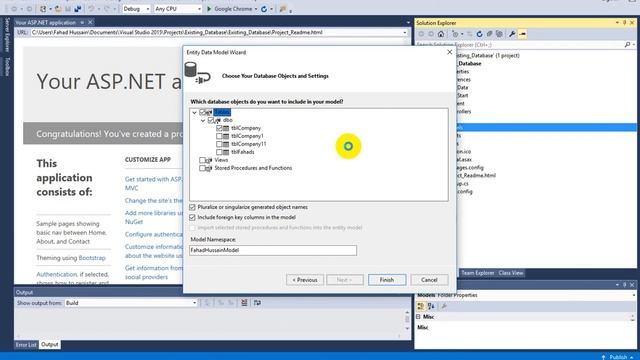Click Solution Explorer pending changes filter icon
Viewport: 640px width, 360px height.
click(x=455, y=34)
